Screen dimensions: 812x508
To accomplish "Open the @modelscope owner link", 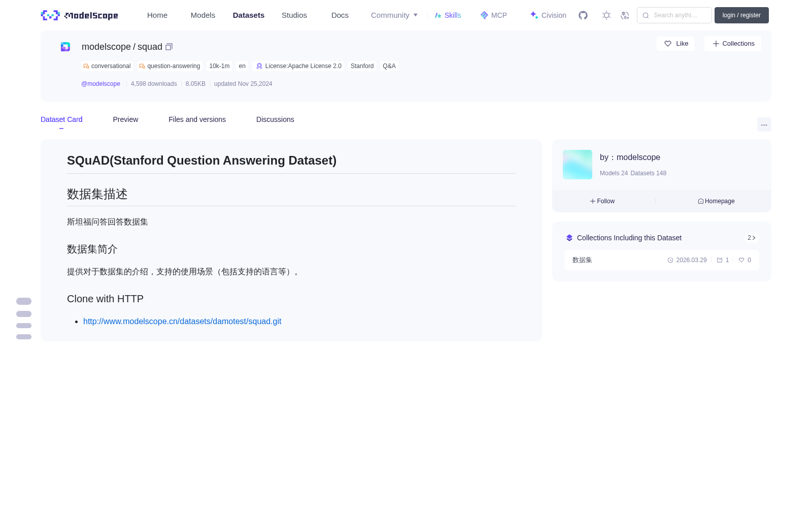I will [x=100, y=84].
